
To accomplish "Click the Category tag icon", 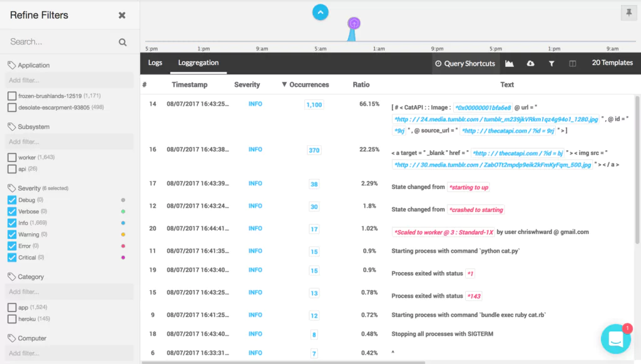I will click(x=11, y=277).
